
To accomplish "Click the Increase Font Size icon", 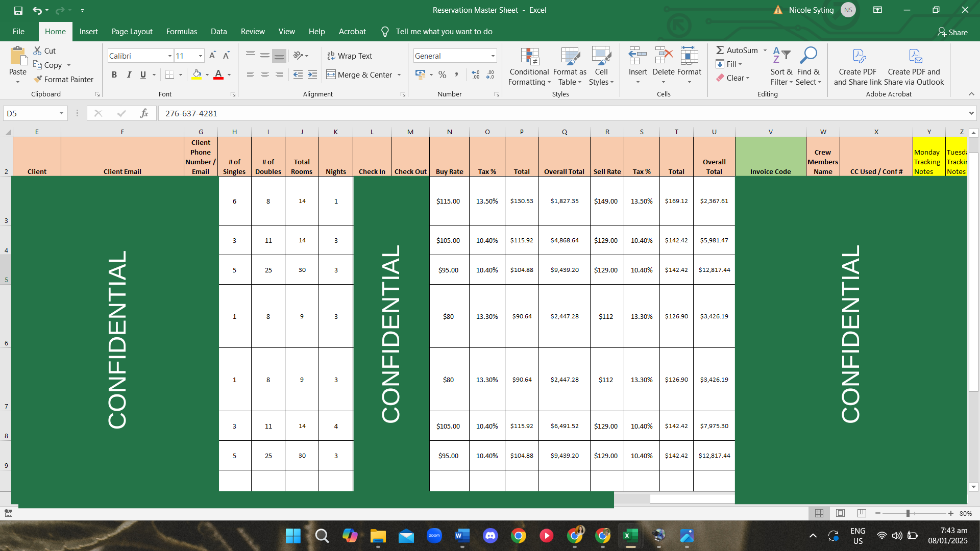I will 212,56.
